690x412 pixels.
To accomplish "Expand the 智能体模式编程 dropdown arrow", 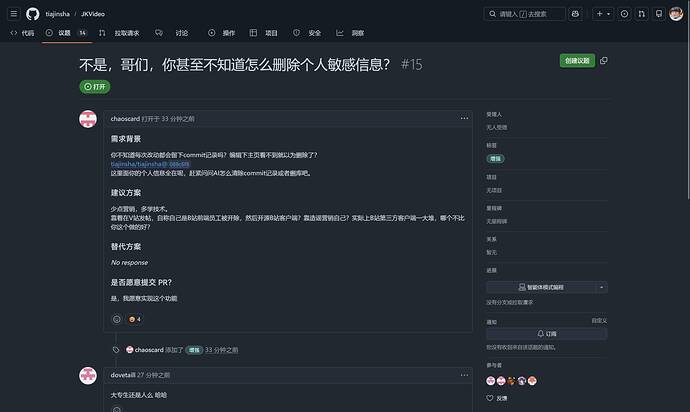I will click(x=602, y=287).
